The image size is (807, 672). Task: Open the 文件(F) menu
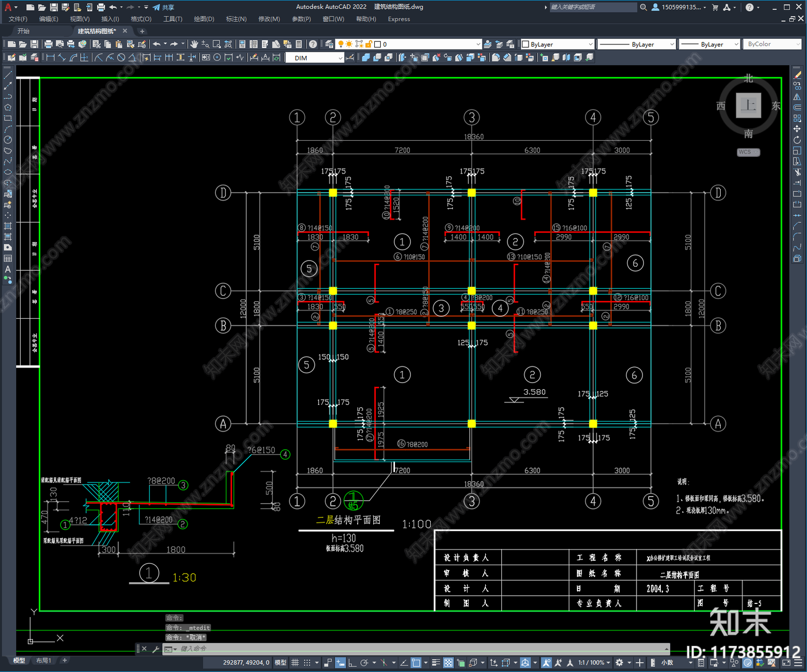click(x=18, y=19)
